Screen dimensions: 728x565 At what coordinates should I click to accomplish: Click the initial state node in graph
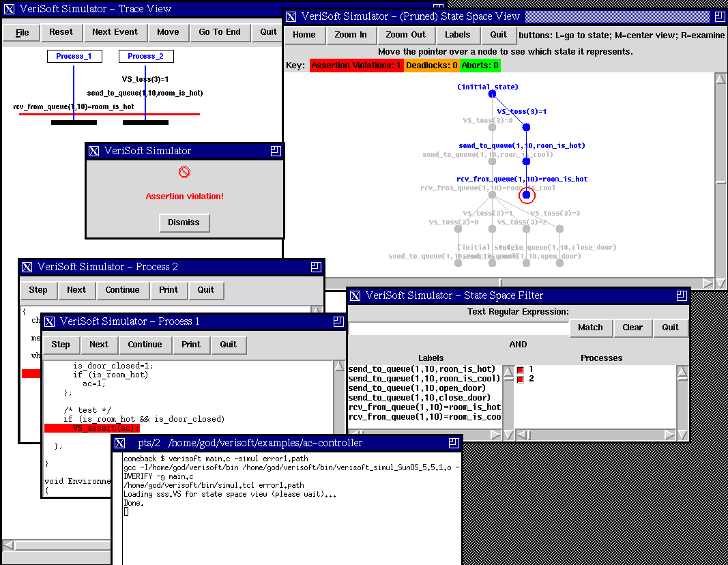[x=492, y=94]
